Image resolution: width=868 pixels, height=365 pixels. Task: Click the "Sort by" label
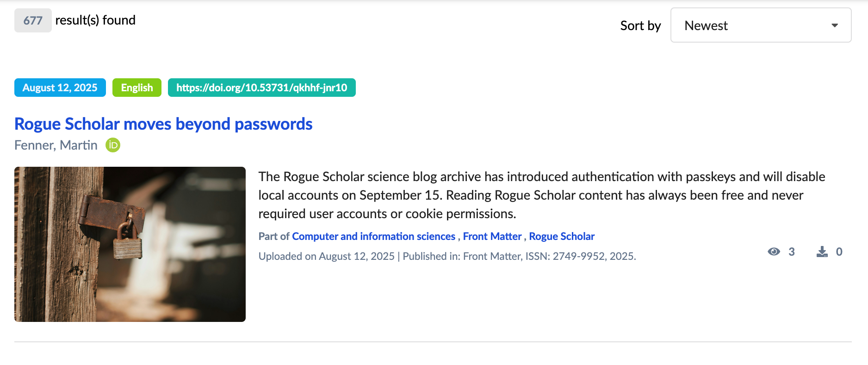click(x=640, y=25)
